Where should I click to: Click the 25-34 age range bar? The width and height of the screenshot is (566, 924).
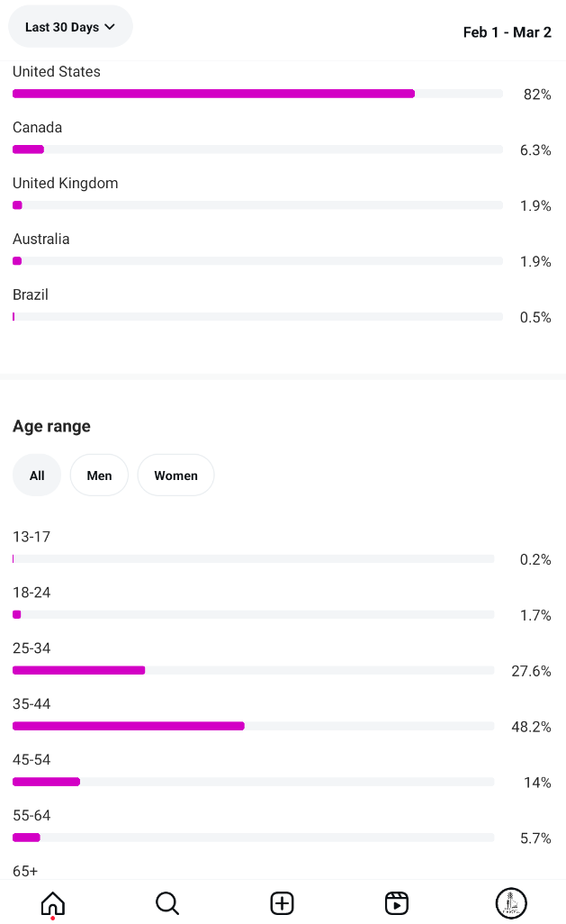pyautogui.click(x=253, y=671)
